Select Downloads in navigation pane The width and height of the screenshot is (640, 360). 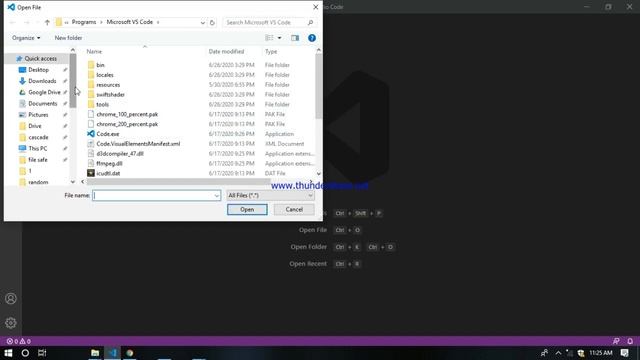[x=42, y=81]
